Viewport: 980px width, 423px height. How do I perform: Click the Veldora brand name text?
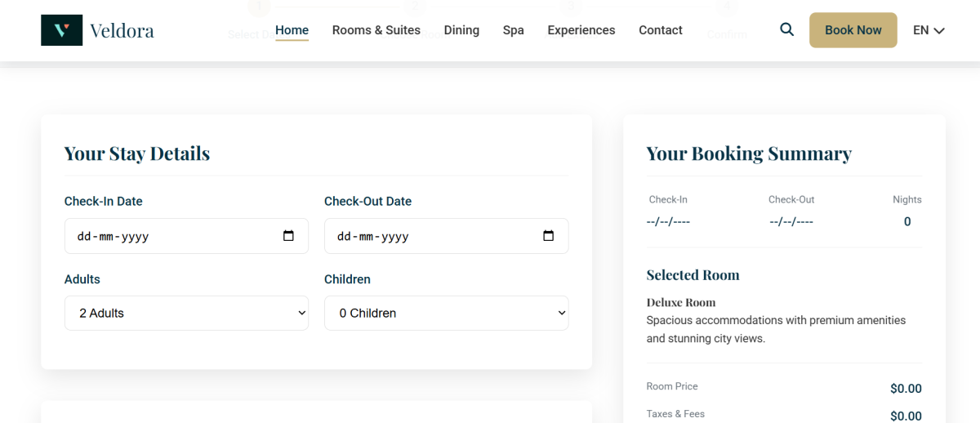coord(122,31)
